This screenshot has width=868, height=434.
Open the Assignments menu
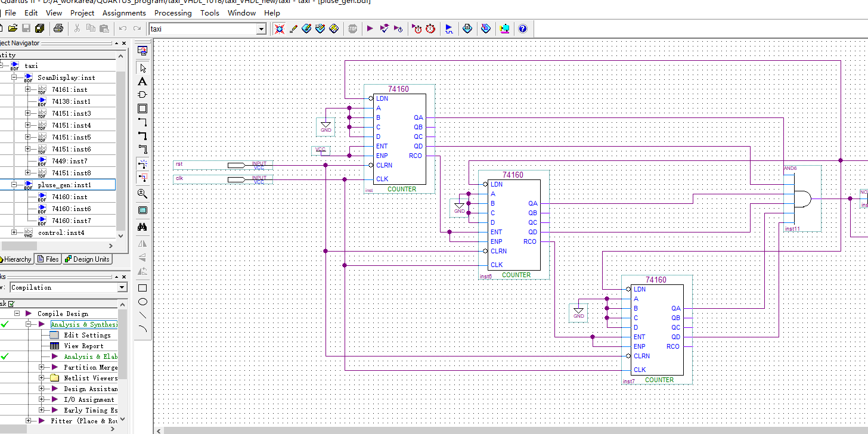point(124,13)
